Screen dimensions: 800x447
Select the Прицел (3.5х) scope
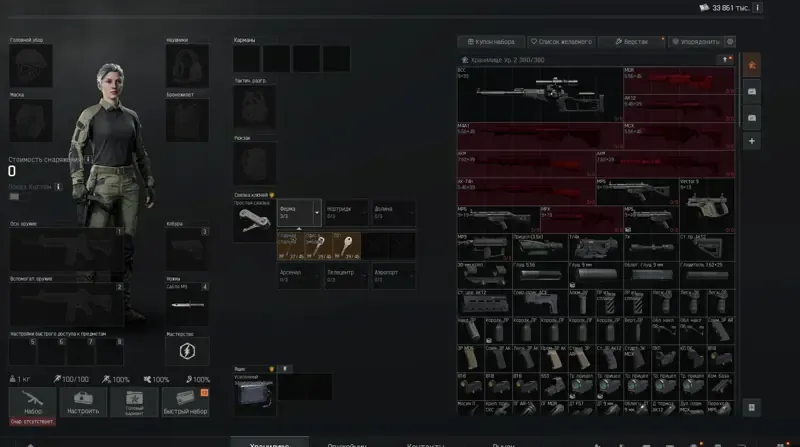(540, 247)
